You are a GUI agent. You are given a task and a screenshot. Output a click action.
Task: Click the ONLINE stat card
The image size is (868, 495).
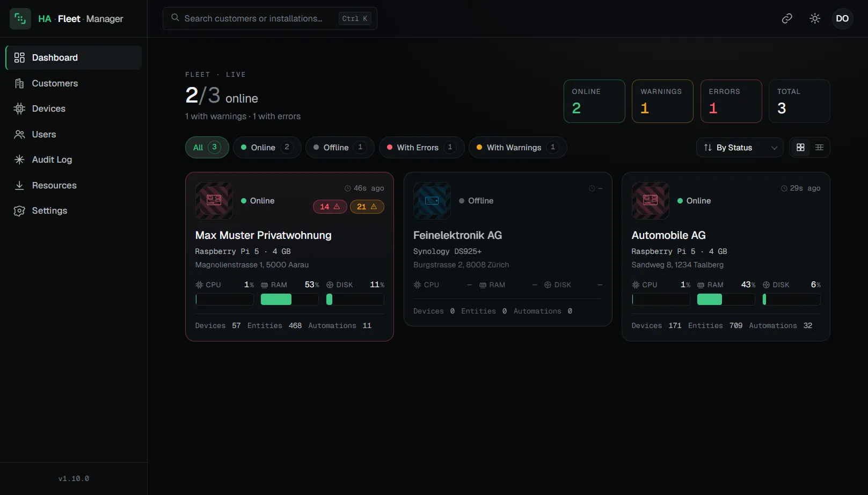(x=594, y=101)
